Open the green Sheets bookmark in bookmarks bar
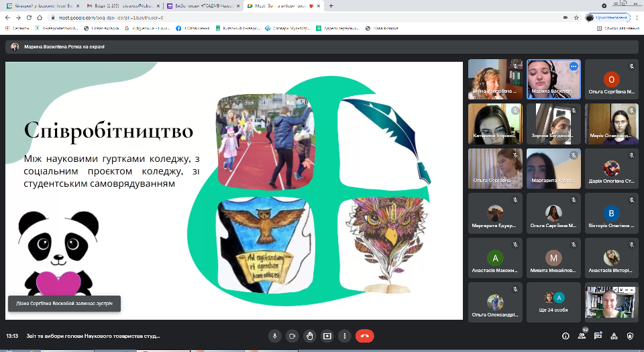The image size is (644, 352). click(x=337, y=28)
